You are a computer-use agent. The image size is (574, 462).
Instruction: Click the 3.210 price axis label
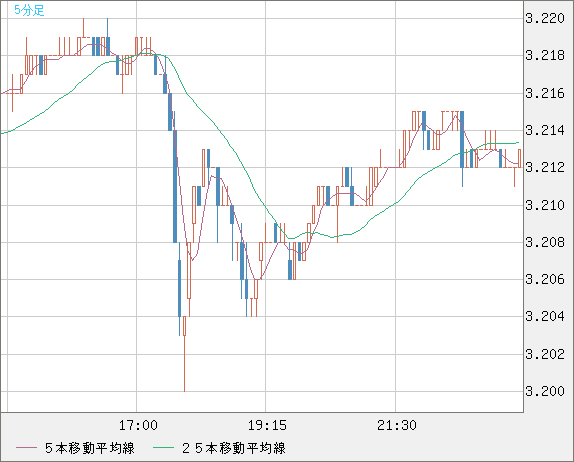point(545,205)
